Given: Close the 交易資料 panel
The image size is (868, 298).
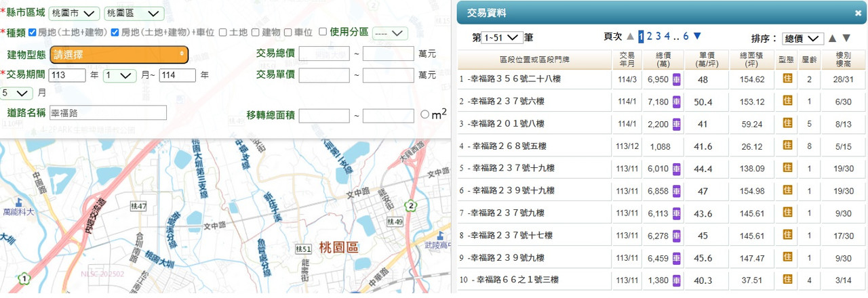Looking at the screenshot, I should point(858,14).
